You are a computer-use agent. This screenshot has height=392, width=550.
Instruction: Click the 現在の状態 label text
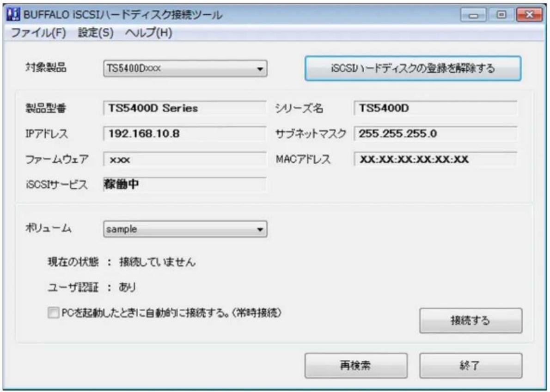pyautogui.click(x=73, y=262)
